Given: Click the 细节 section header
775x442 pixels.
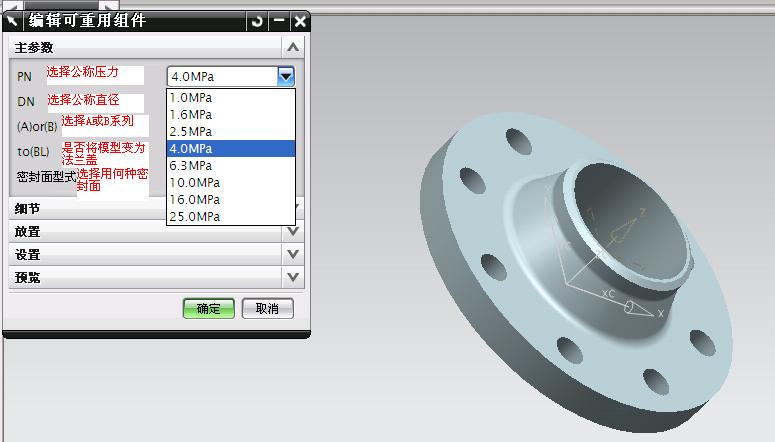Looking at the screenshot, I should click(87, 209).
